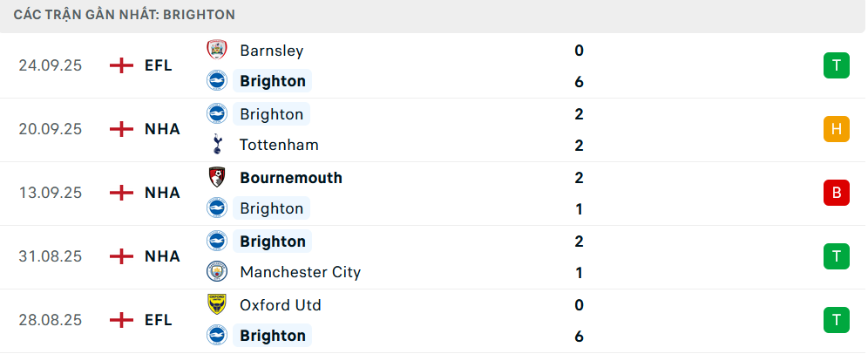This screenshot has width=868, height=354.
Task: Click the Bournemouth club crest icon
Action: (216, 177)
